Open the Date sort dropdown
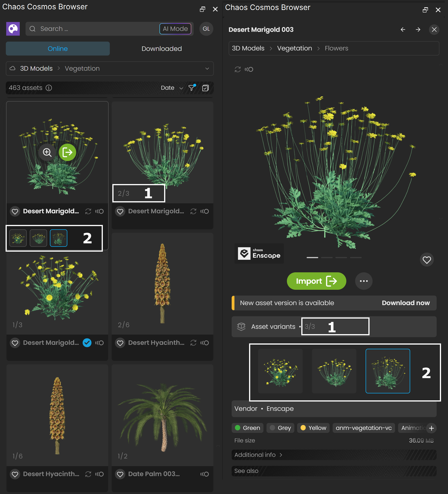This screenshot has height=494, width=448. pyautogui.click(x=172, y=88)
